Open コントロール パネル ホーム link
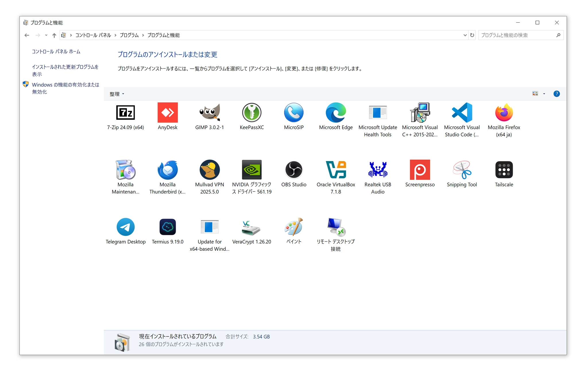Viewport: 588px width, 375px height. tap(56, 52)
